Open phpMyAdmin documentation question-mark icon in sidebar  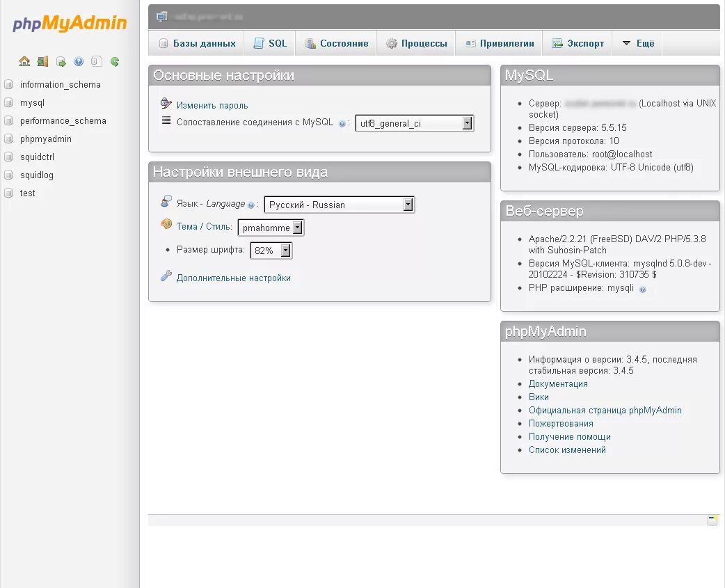[79, 61]
